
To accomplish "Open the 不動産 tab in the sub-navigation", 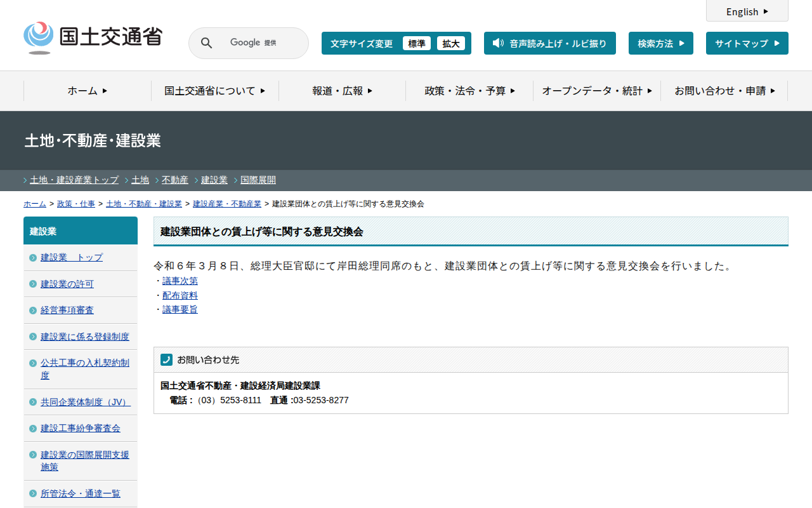I will tap(175, 180).
